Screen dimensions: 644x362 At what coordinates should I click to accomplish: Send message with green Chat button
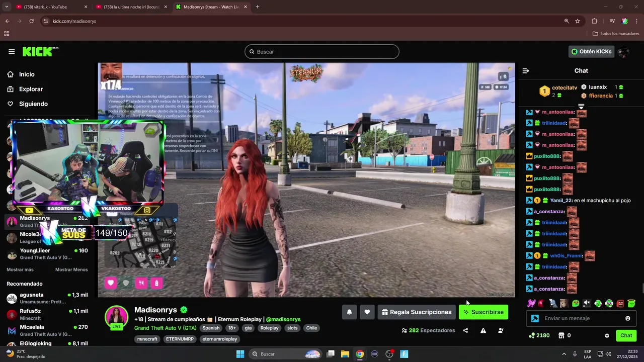626,335
